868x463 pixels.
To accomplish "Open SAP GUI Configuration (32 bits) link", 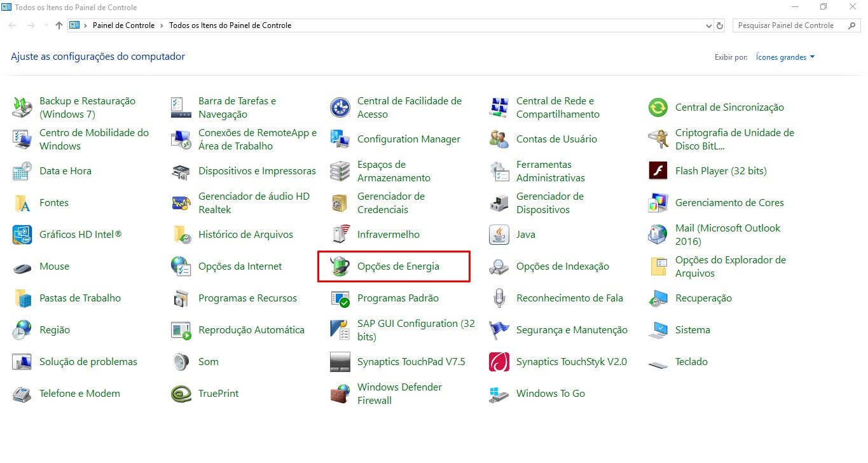I will (416, 330).
